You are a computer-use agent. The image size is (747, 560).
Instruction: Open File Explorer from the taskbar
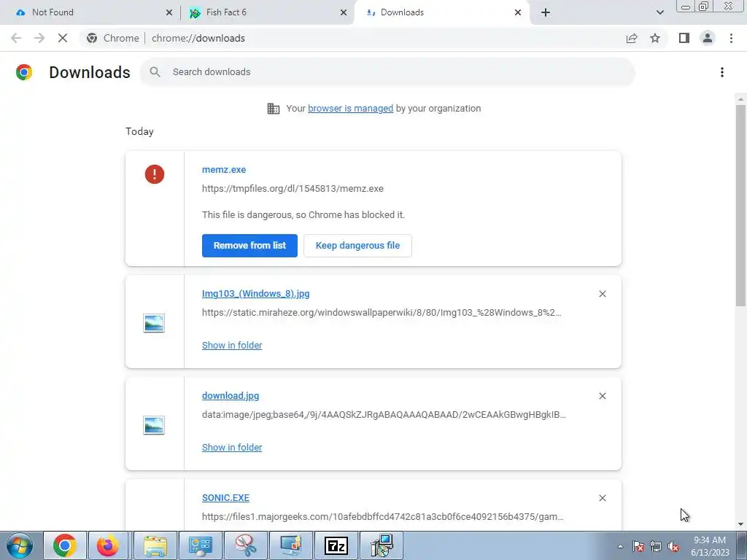[155, 545]
